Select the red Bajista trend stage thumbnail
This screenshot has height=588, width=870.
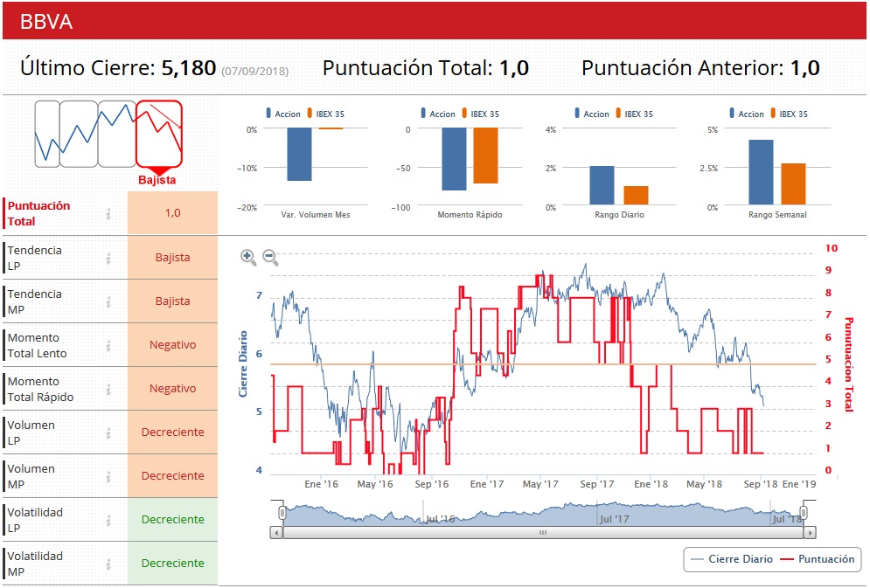click(159, 134)
